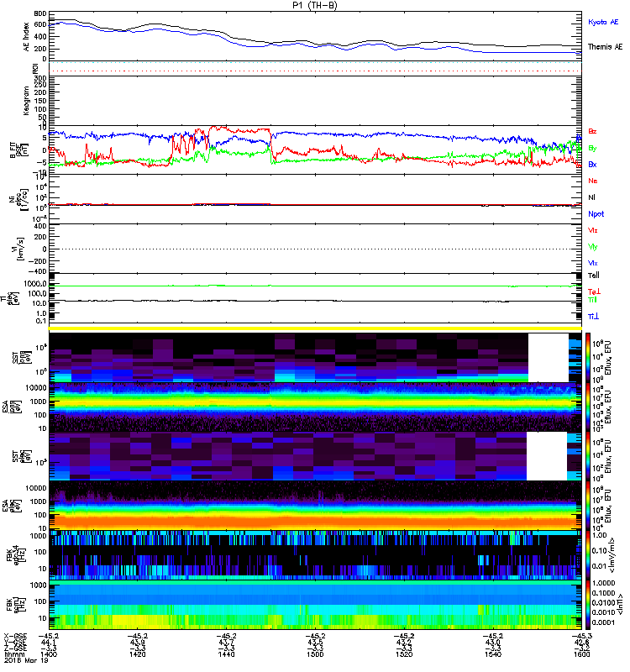This screenshot has height=672, width=630.
Task: Click the 1500 time tick label
Action: (x=315, y=654)
